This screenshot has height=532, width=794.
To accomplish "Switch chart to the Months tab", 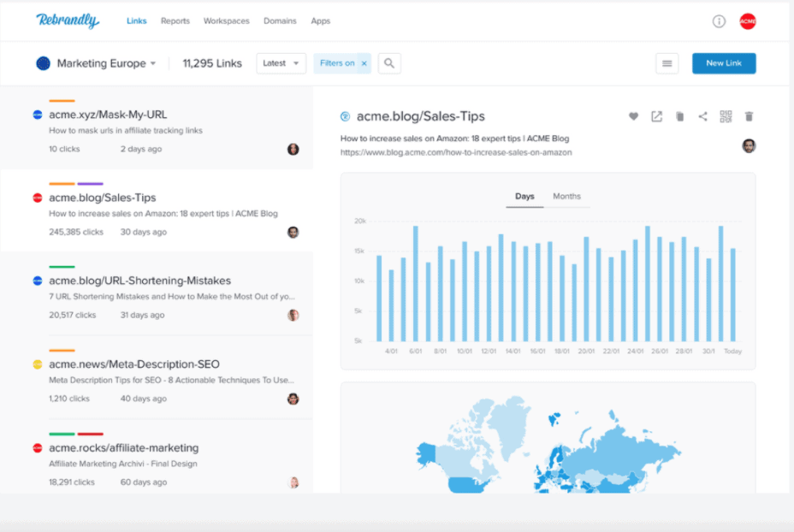I will click(x=566, y=197).
